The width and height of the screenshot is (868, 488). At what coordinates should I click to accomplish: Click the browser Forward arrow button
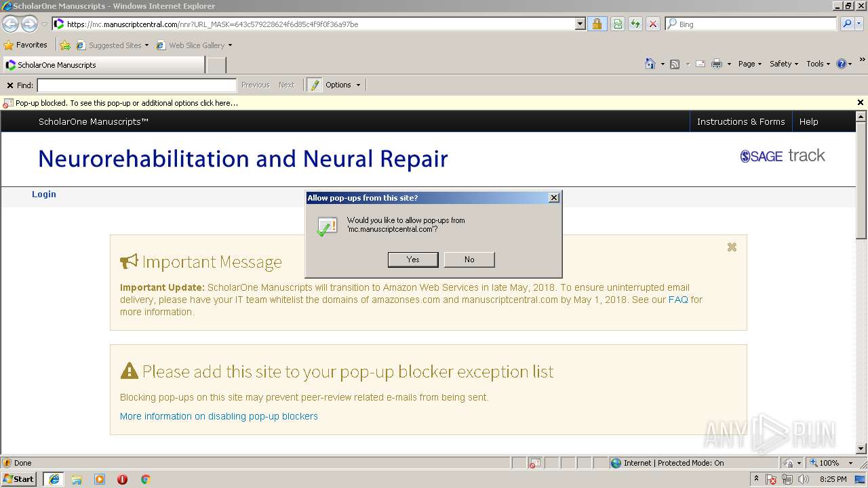pos(29,24)
